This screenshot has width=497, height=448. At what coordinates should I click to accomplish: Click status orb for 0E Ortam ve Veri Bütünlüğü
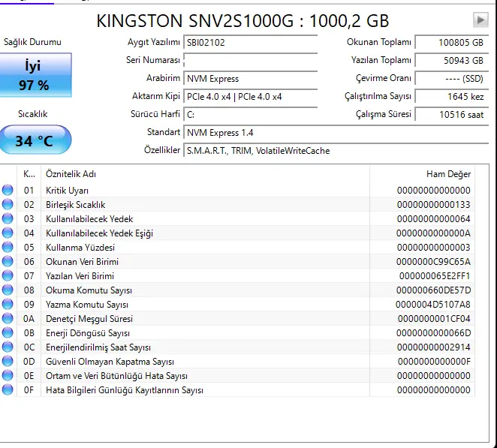tap(8, 375)
